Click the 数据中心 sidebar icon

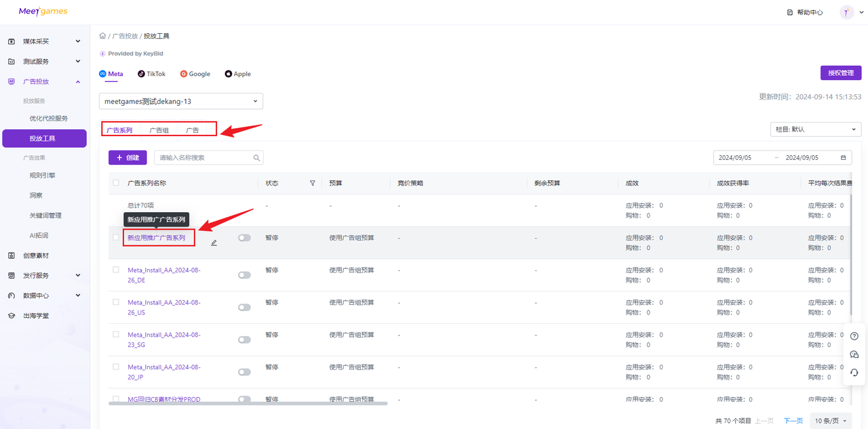pos(12,295)
